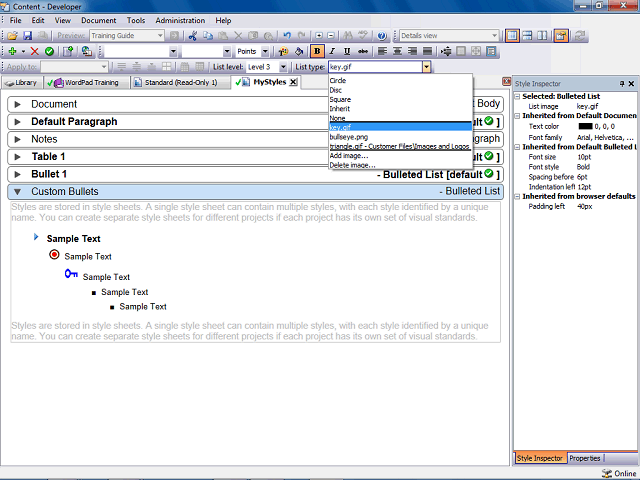The image size is (640, 480).
Task: Click the justify alignment icon
Action: click(427, 51)
